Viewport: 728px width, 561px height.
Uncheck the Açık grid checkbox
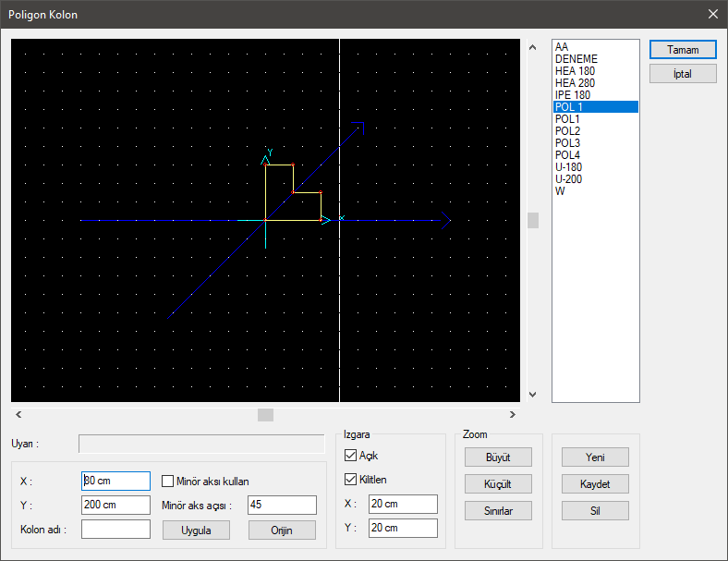(x=350, y=456)
